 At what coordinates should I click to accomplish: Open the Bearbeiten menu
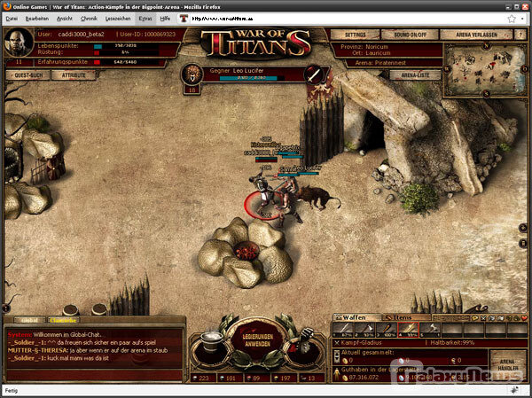pyautogui.click(x=37, y=19)
